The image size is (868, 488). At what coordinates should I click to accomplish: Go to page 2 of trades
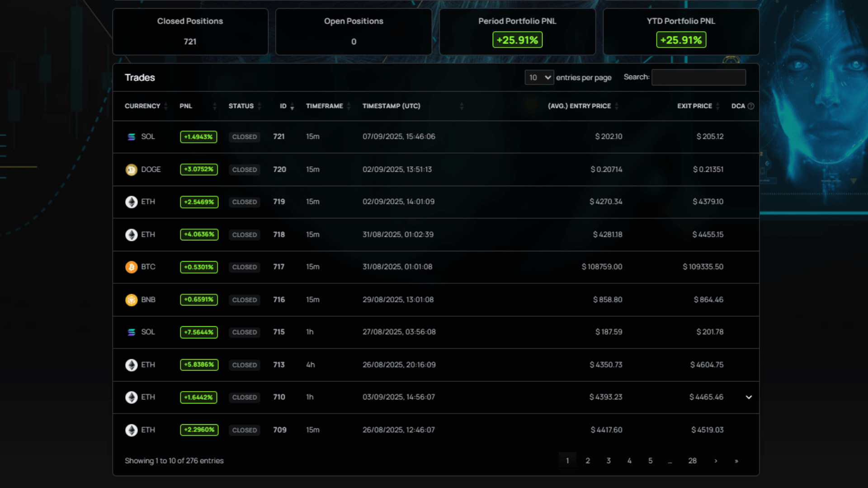click(588, 460)
